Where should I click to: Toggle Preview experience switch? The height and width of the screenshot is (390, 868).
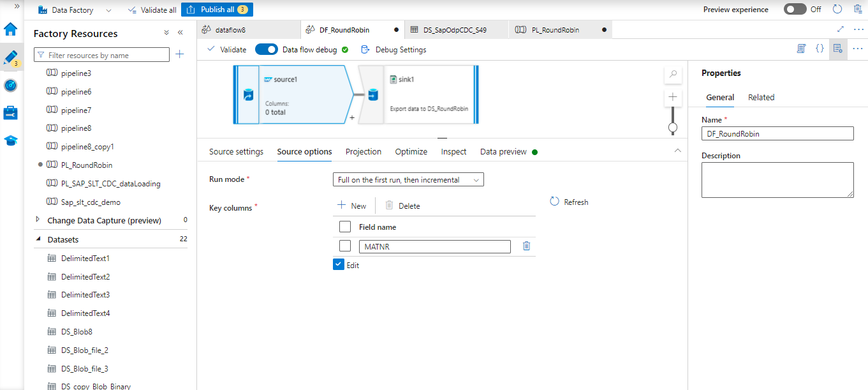(795, 10)
